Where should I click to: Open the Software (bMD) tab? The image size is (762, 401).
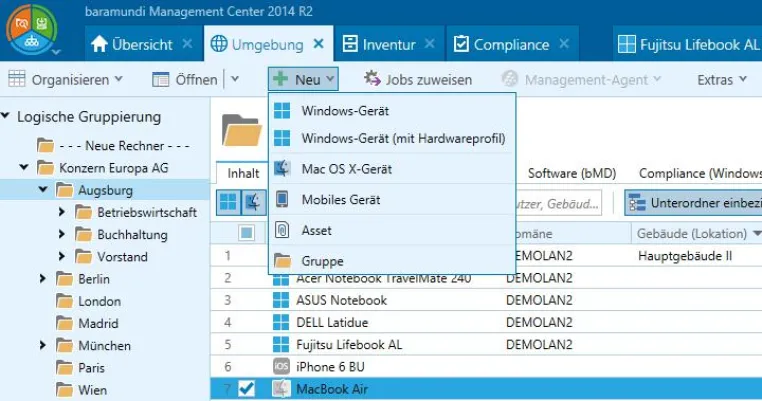tap(572, 174)
